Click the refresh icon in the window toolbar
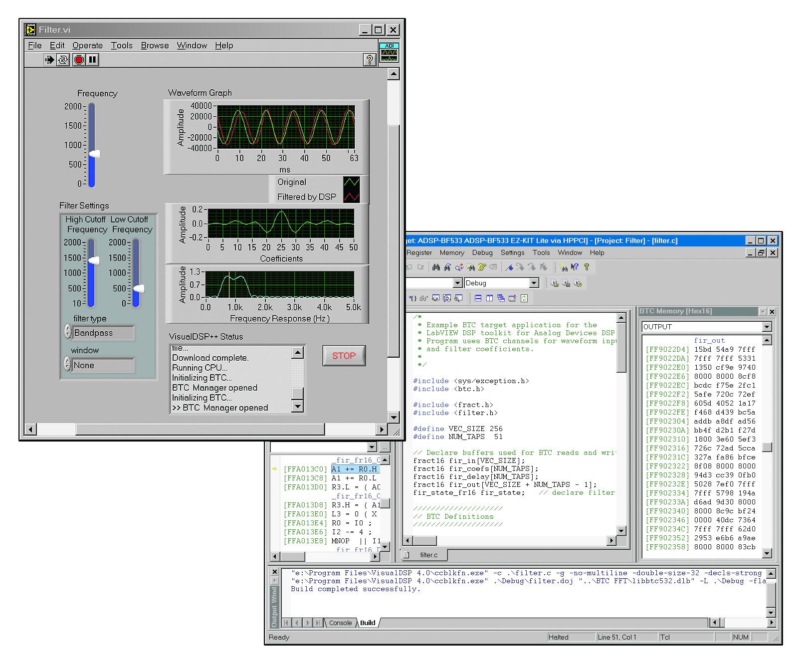Image resolution: width=802 pixels, height=672 pixels. tap(524, 299)
